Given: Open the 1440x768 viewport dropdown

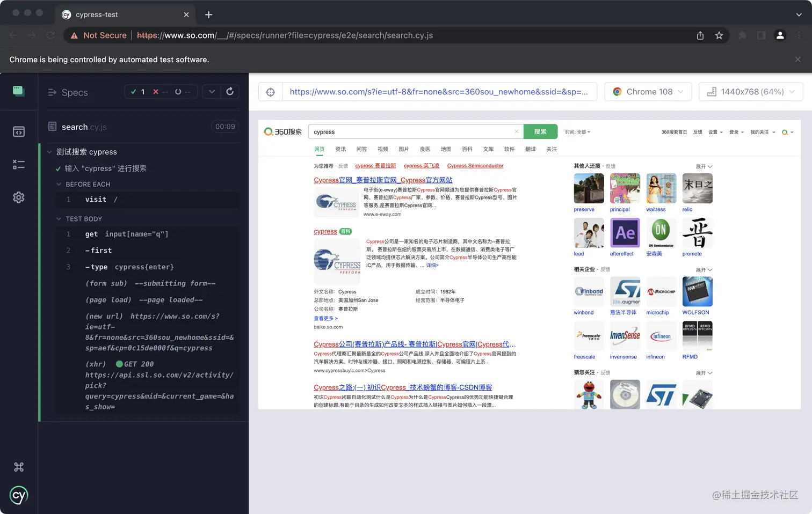Looking at the screenshot, I should 751,92.
